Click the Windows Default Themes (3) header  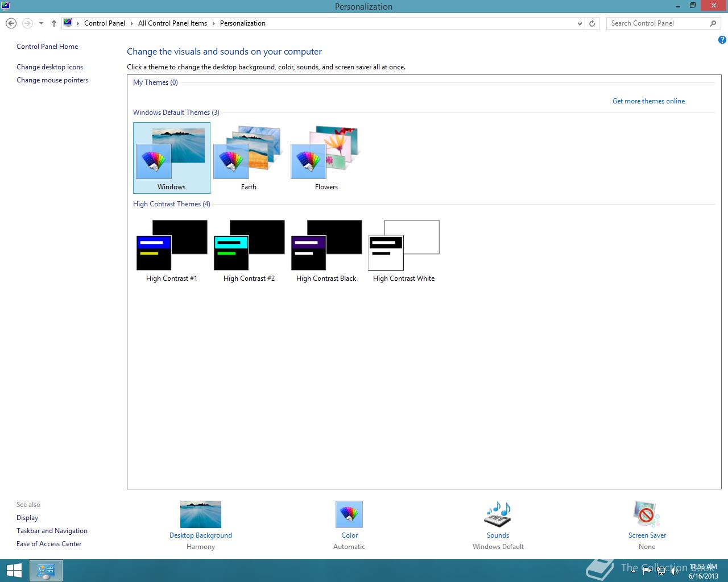pyautogui.click(x=176, y=113)
